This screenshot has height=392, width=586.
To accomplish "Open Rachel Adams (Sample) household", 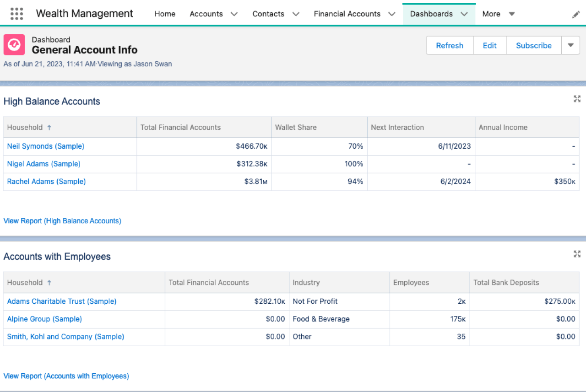I will pos(46,182).
